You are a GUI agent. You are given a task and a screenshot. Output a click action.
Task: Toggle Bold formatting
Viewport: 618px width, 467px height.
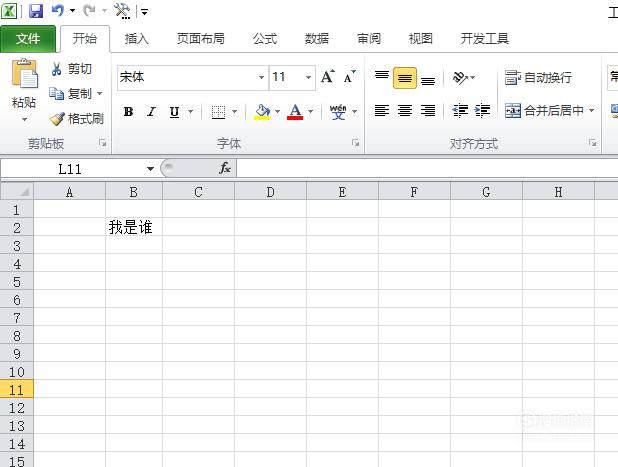tap(128, 112)
